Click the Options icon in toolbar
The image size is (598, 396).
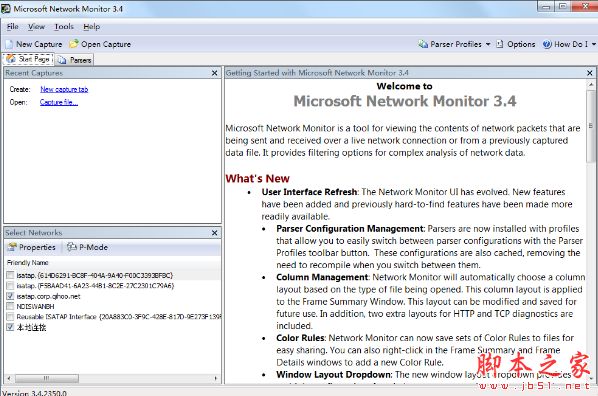pyautogui.click(x=500, y=44)
